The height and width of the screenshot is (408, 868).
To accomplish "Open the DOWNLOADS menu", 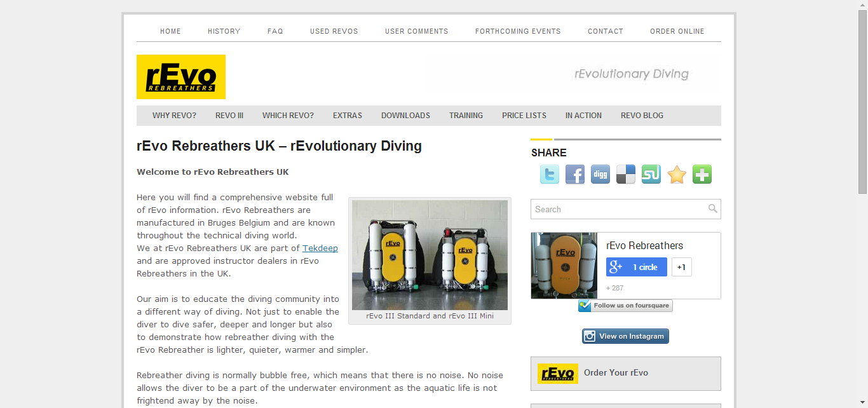I will [x=405, y=116].
